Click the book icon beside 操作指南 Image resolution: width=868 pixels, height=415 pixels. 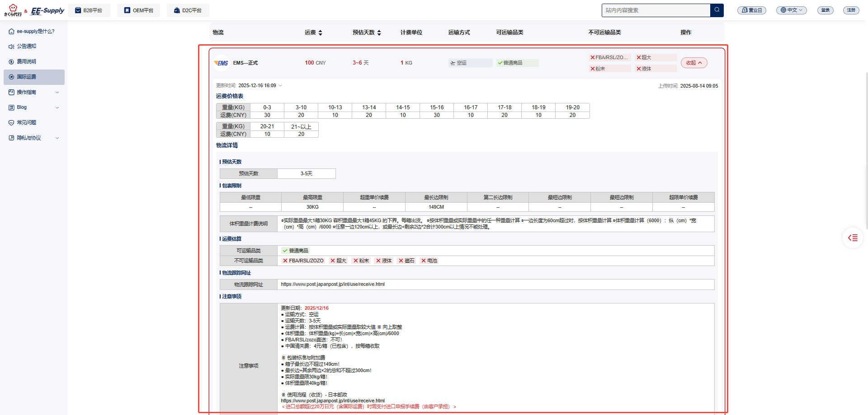tap(11, 92)
